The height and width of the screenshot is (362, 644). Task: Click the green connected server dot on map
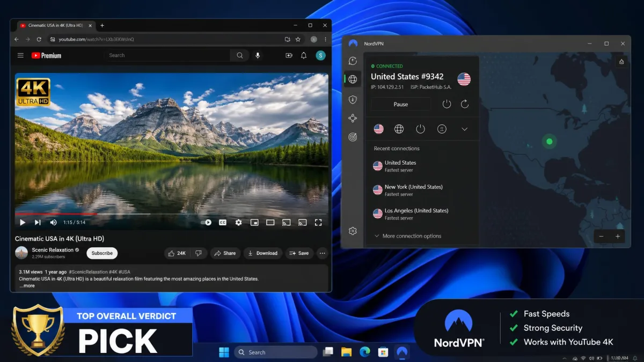[x=549, y=142]
